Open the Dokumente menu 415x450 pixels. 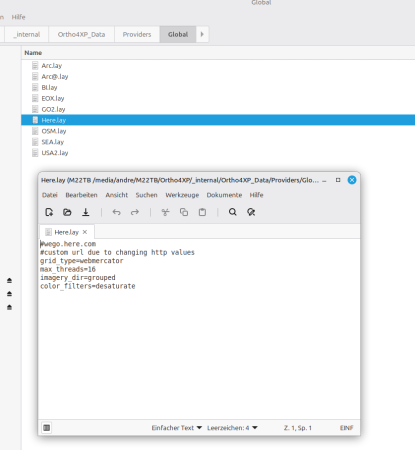tap(224, 195)
